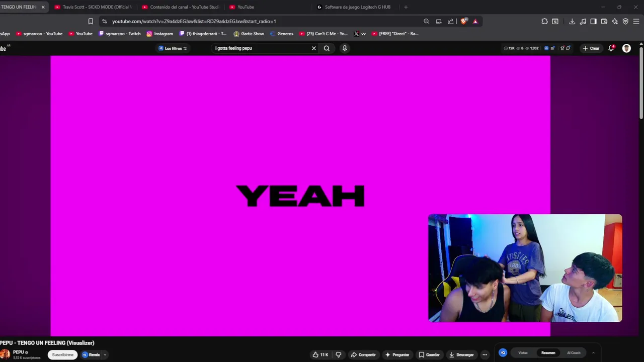Screen dimensions: 644x362
Task: Bookmark this page with the bookmark icon
Action: pos(91,21)
